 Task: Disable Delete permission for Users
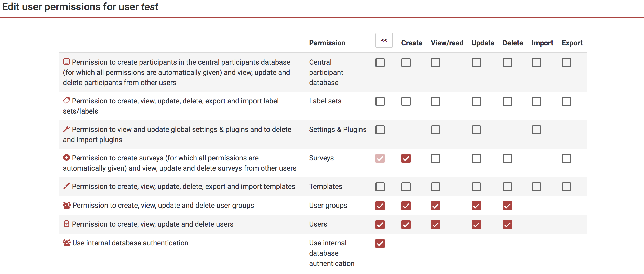click(507, 225)
